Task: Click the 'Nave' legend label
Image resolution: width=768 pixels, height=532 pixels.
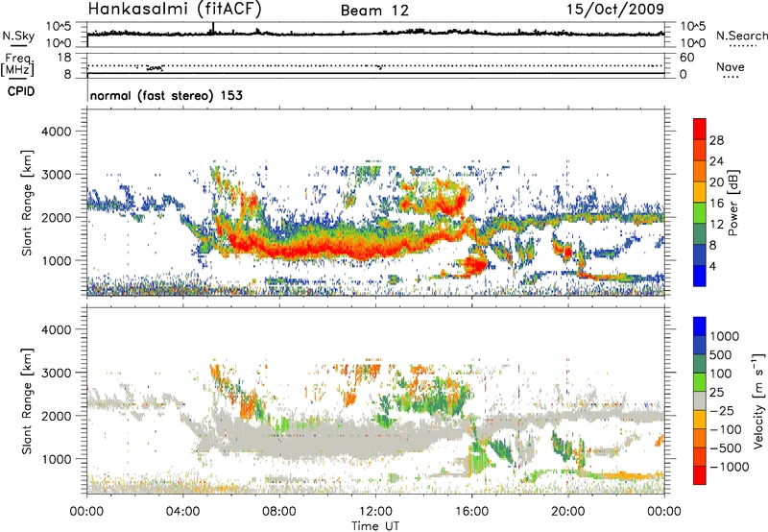Action: click(x=731, y=66)
